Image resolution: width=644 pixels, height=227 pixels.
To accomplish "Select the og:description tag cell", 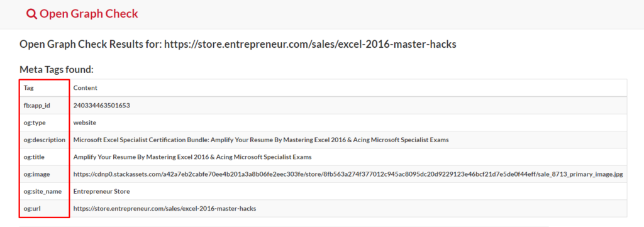I will pyautogui.click(x=45, y=140).
